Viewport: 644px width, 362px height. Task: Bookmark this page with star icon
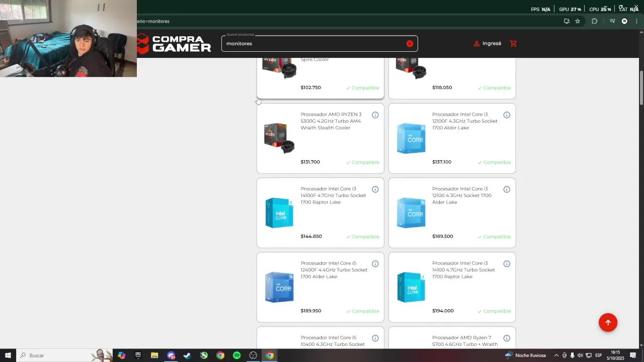[578, 21]
